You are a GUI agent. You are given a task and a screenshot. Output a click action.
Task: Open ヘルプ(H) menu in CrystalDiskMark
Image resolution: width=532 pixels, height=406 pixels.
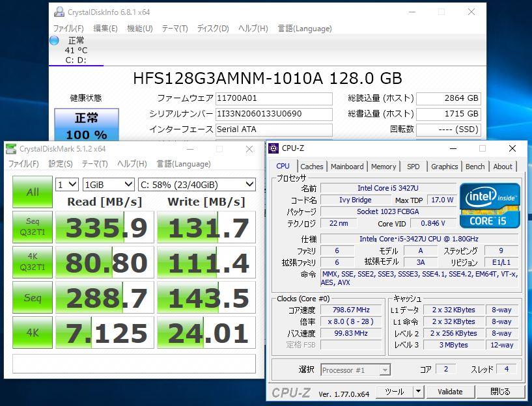point(132,164)
